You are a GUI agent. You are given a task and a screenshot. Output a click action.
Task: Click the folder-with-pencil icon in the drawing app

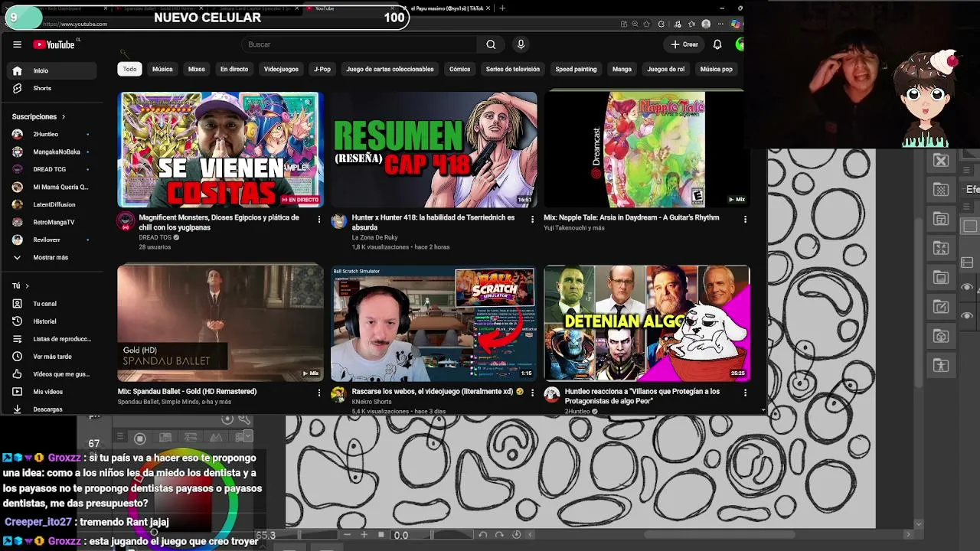(x=941, y=307)
